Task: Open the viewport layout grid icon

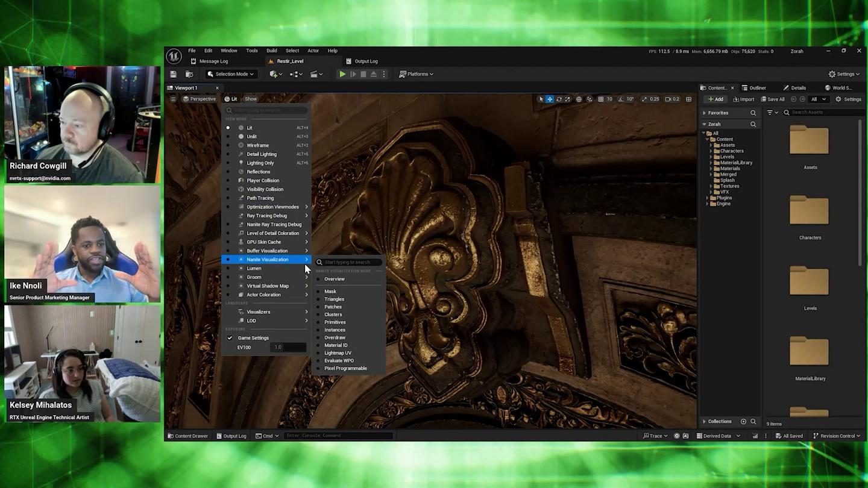Action: pyautogui.click(x=688, y=99)
